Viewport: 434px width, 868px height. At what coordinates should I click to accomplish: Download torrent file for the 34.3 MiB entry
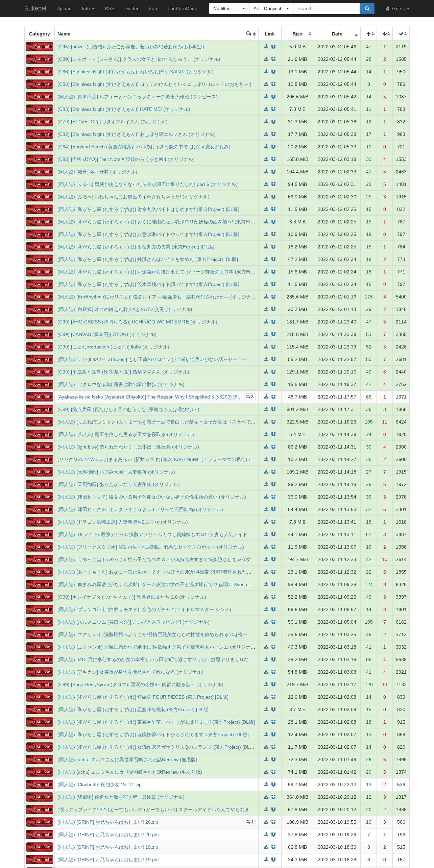click(x=266, y=860)
